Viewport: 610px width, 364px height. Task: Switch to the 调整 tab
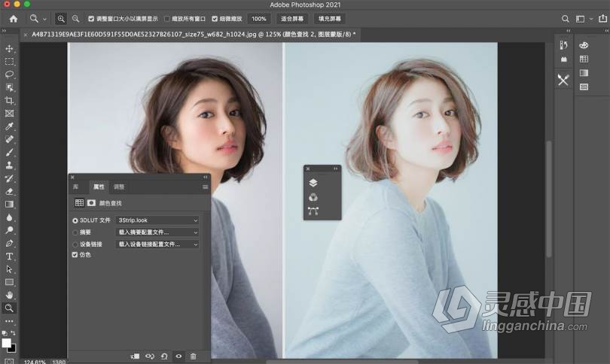click(119, 187)
